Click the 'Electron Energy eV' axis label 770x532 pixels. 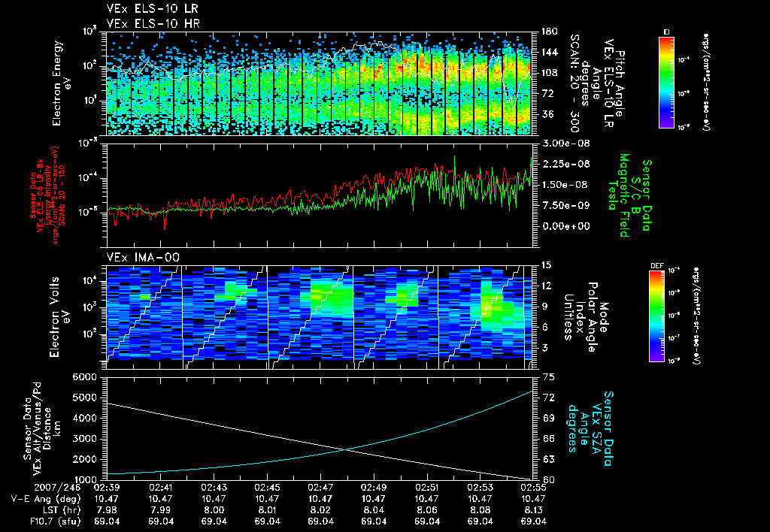[60, 83]
